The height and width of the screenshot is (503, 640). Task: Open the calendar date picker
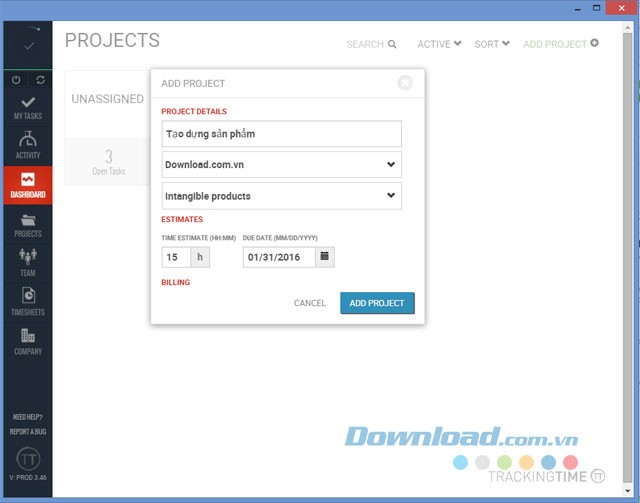(324, 257)
